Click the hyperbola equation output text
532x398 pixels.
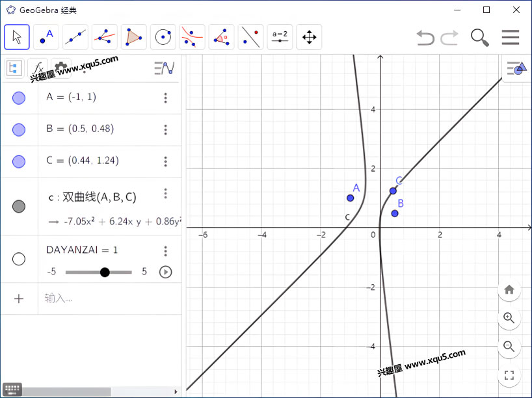coord(114,222)
